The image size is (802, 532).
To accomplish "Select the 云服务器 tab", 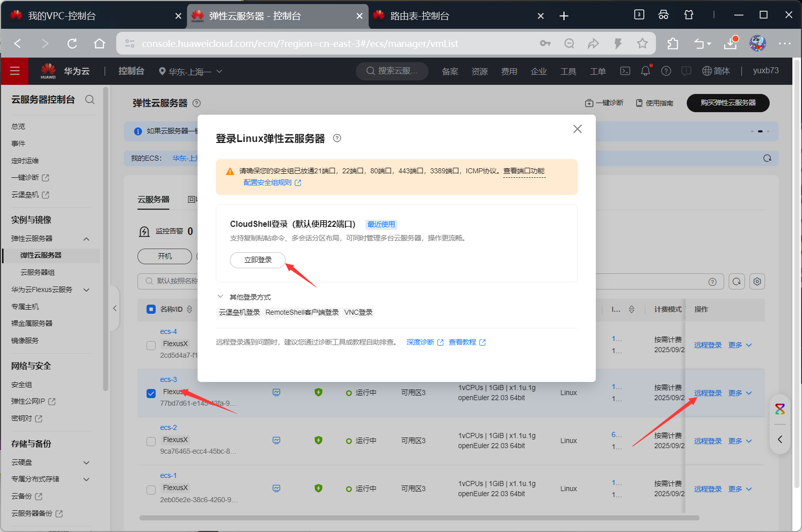I will (x=154, y=200).
